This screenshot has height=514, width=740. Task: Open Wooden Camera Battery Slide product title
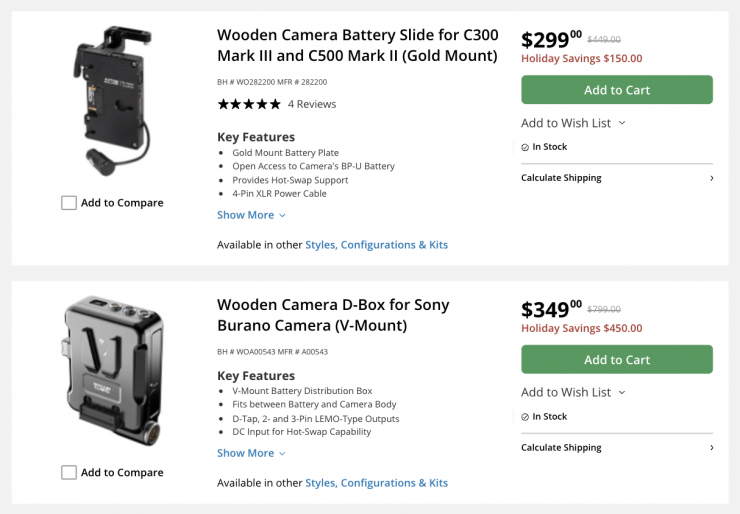point(357,45)
